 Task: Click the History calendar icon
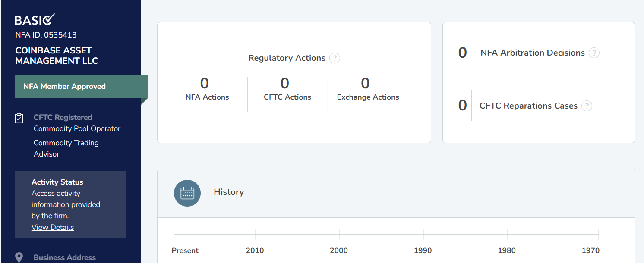click(x=187, y=193)
